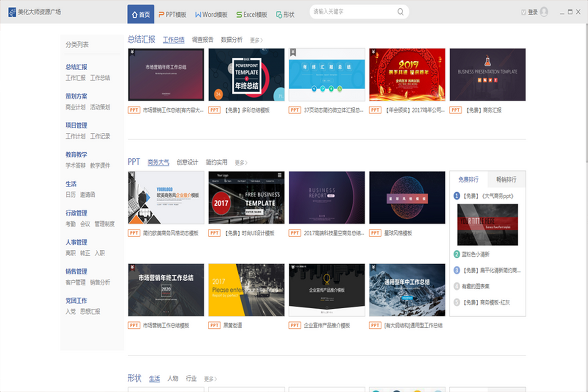Open the 调查报告 subcategory link

(x=202, y=40)
